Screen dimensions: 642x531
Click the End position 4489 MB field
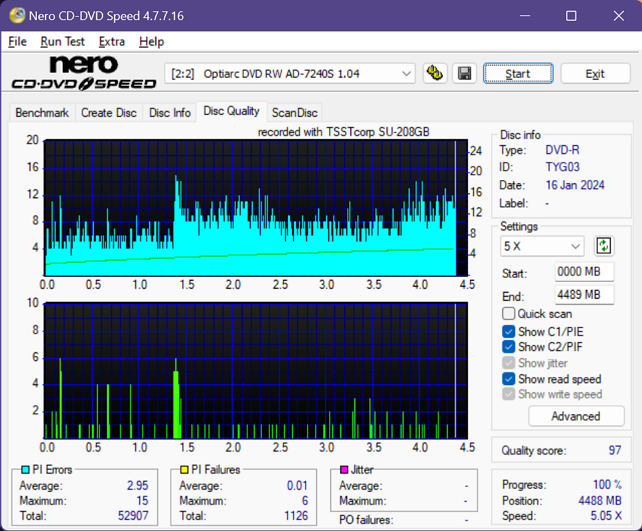click(x=584, y=294)
